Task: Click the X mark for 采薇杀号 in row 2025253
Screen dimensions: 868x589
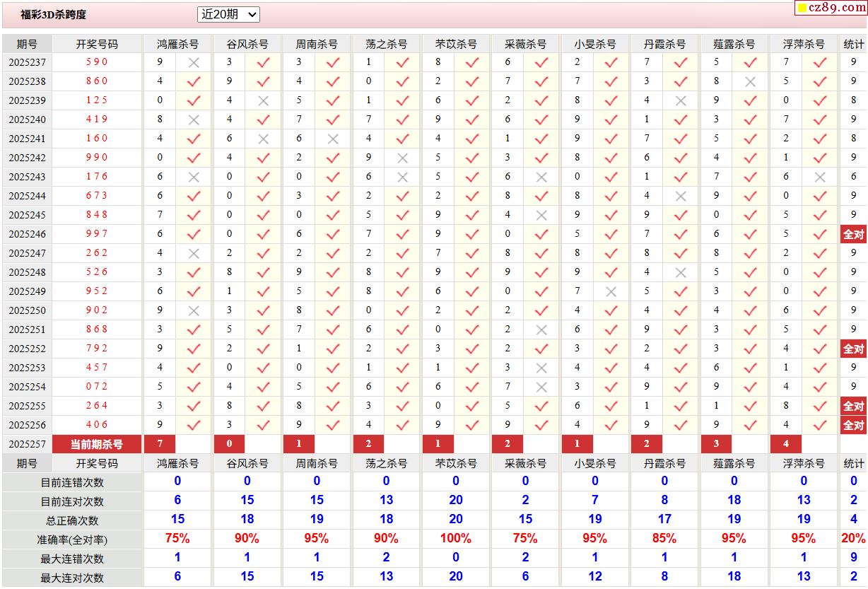Action: pos(541,368)
